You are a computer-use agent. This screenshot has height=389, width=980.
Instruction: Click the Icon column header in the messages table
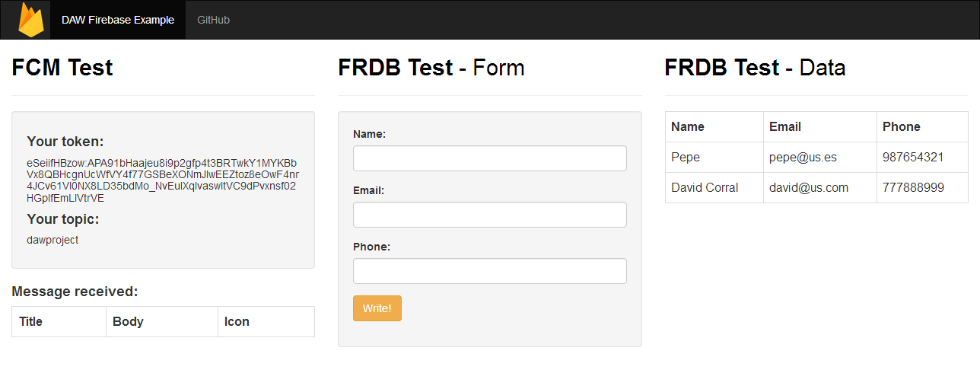coord(237,321)
